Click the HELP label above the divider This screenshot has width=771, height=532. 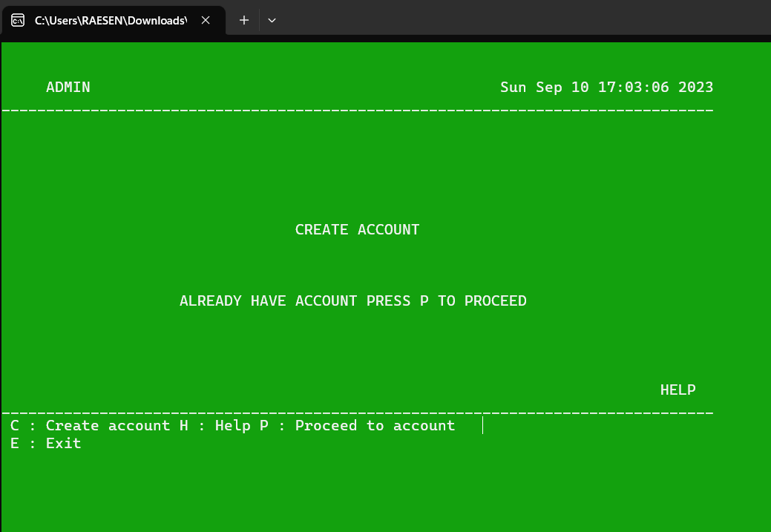pyautogui.click(x=678, y=390)
